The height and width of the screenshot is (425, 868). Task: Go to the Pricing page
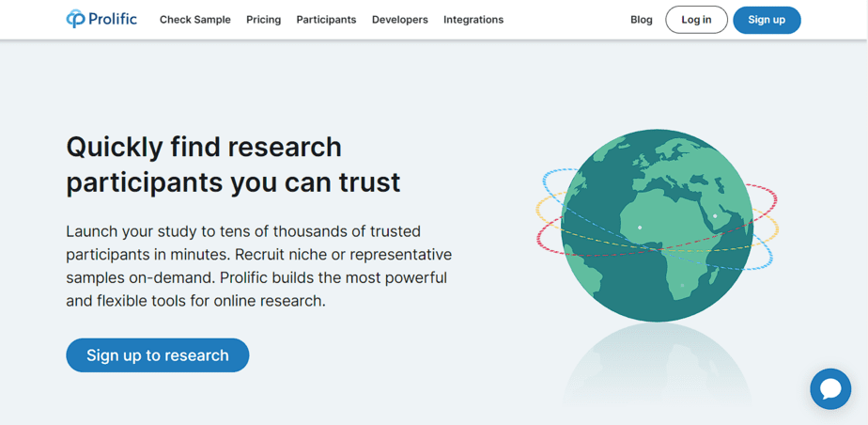pos(263,20)
